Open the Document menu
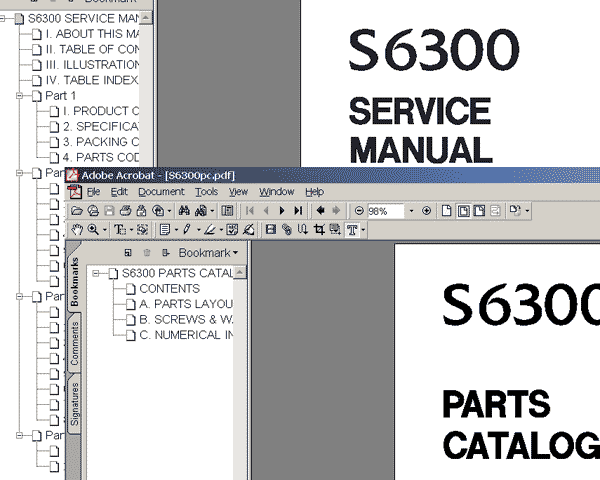Screen dimensions: 600x480 [x=161, y=192]
